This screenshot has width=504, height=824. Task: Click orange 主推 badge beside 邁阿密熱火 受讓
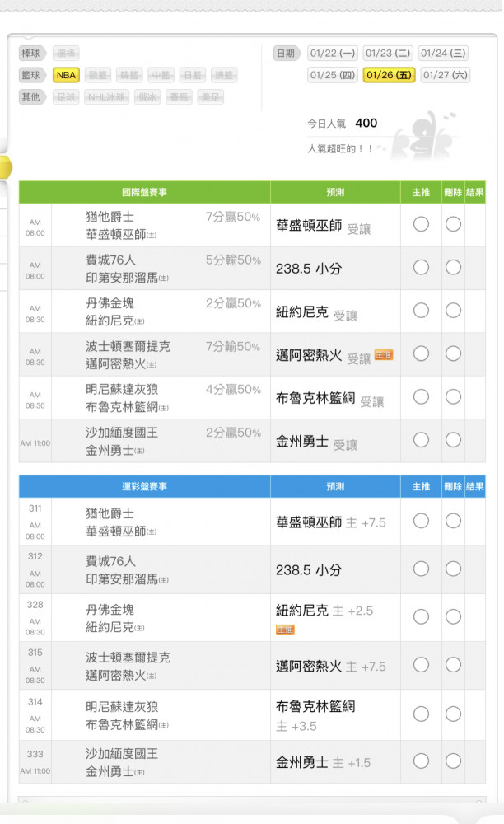383,355
